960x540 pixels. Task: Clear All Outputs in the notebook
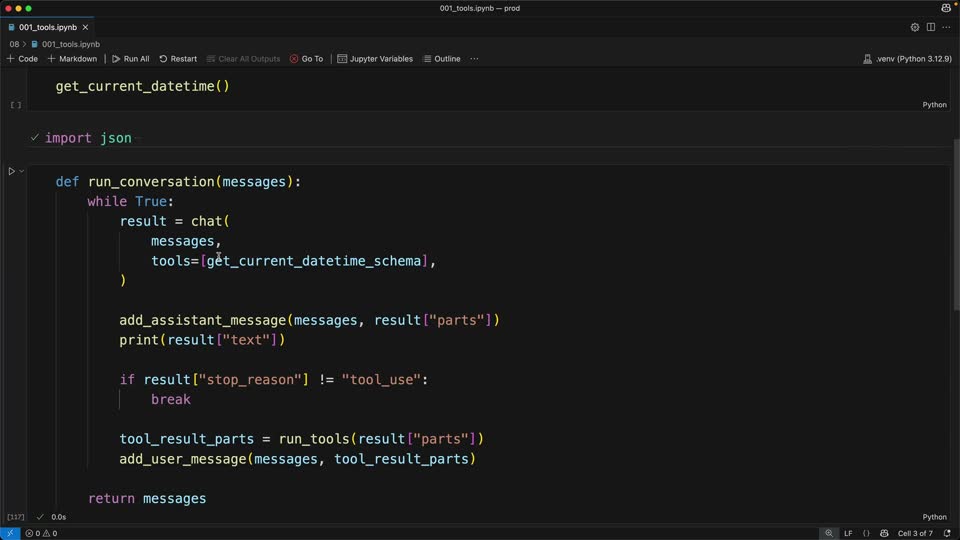pos(243,59)
